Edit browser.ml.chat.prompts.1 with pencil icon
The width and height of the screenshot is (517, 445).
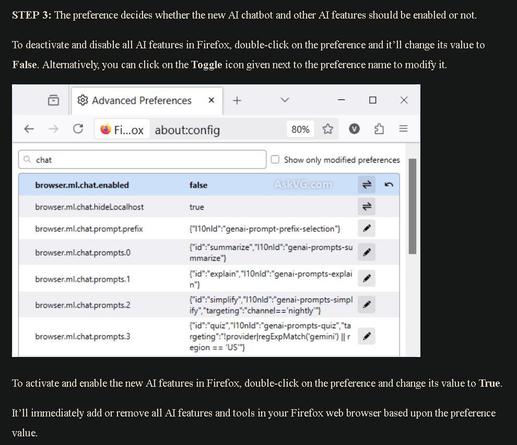367,278
